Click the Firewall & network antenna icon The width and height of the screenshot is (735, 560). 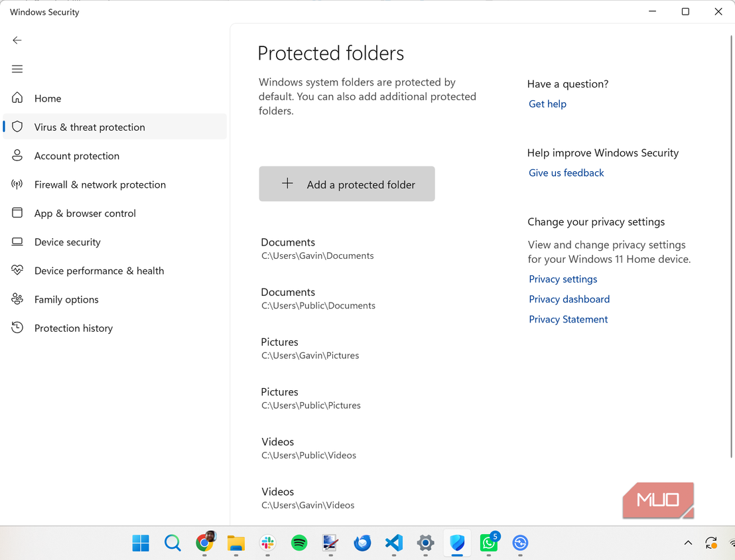tap(17, 184)
